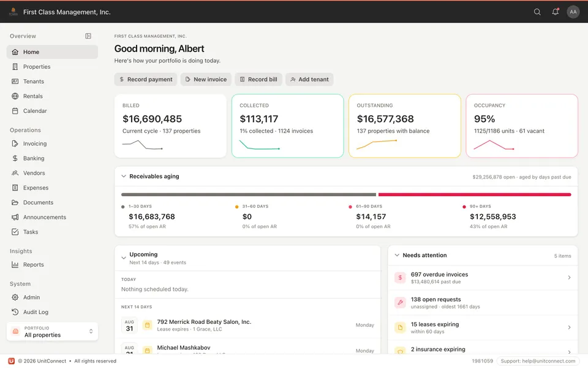
Task: Expand the 15 leases expiring chevron
Action: [x=569, y=328]
